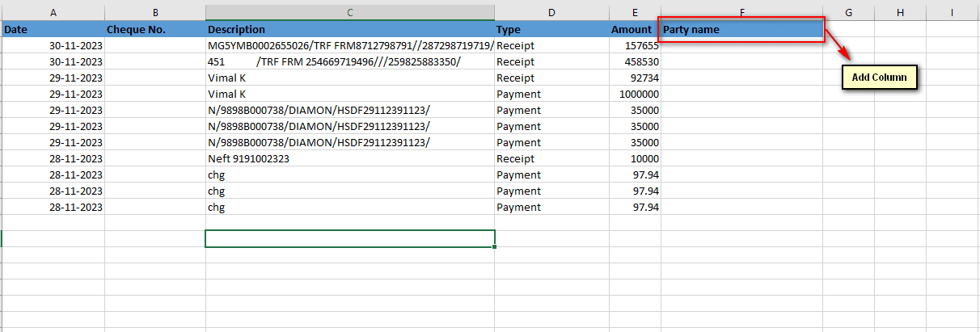980x332 pixels.
Task: Select column G header
Action: 848,12
